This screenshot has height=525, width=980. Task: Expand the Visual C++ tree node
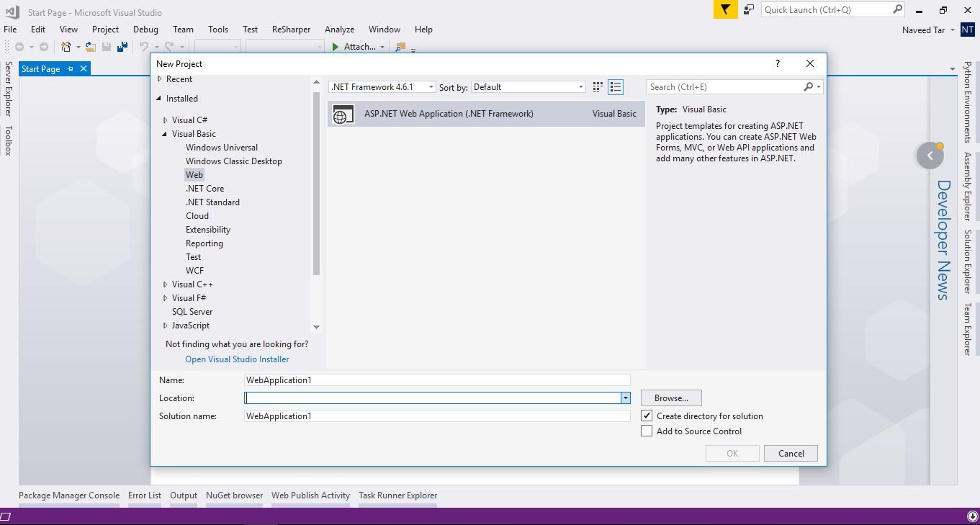(x=165, y=284)
